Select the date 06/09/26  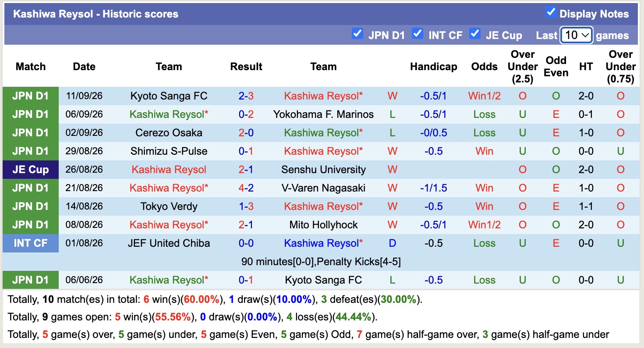point(84,114)
